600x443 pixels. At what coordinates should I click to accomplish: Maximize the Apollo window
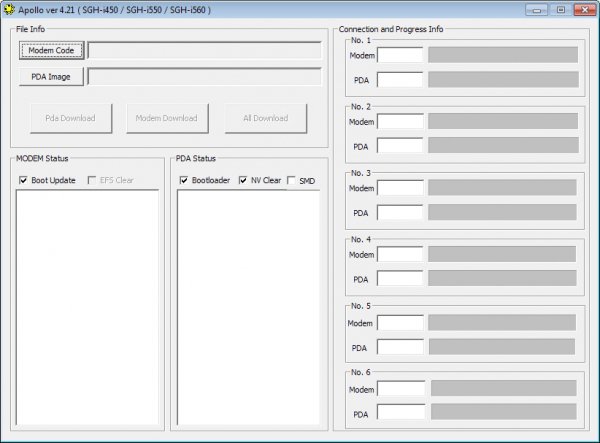(x=561, y=10)
